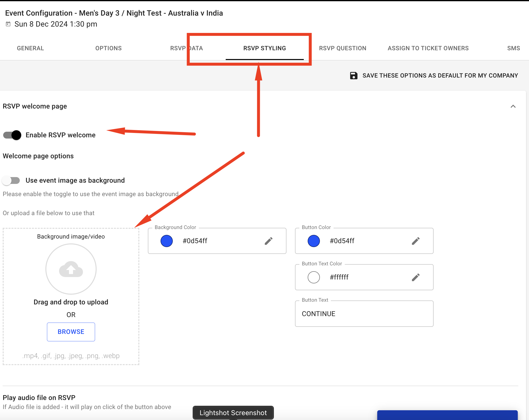Enable Use event image as background
This screenshot has height=420, width=529.
coord(11,180)
